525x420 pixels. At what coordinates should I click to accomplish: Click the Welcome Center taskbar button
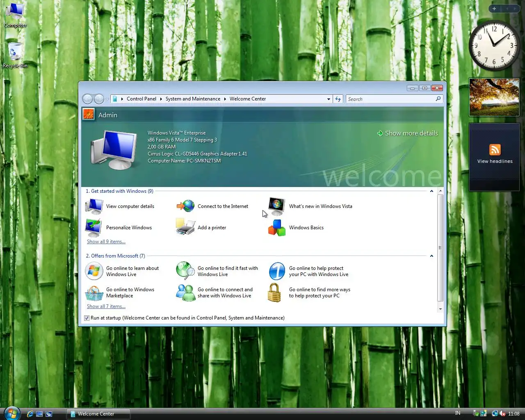pyautogui.click(x=98, y=414)
